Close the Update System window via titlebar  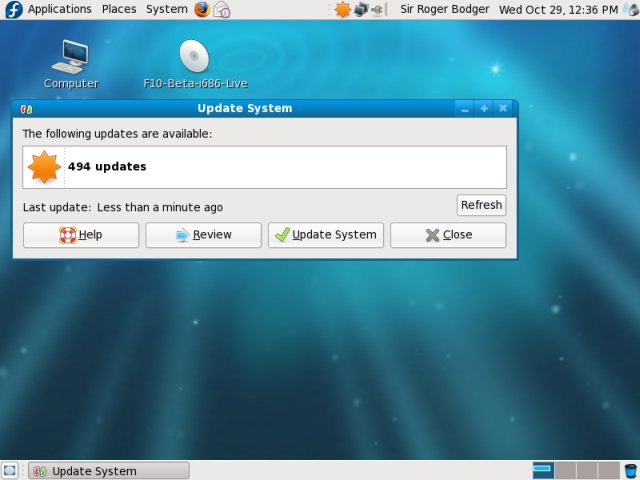click(503, 109)
